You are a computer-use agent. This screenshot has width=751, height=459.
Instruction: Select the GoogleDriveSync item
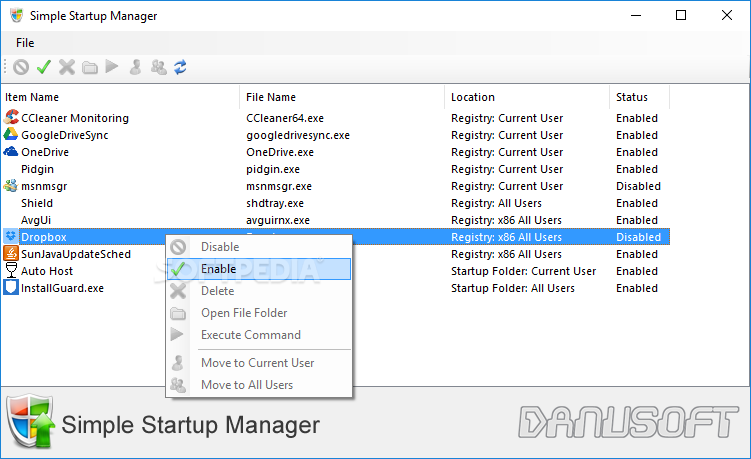click(65, 135)
